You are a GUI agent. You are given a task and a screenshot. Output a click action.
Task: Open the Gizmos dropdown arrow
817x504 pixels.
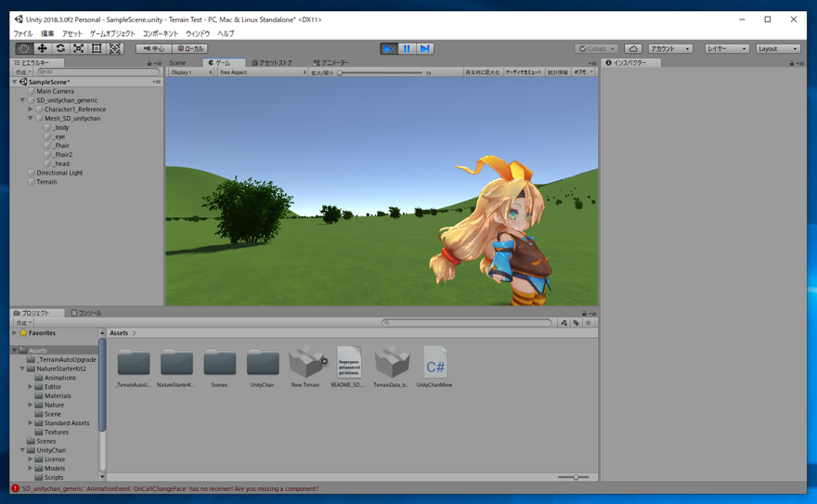tap(591, 72)
